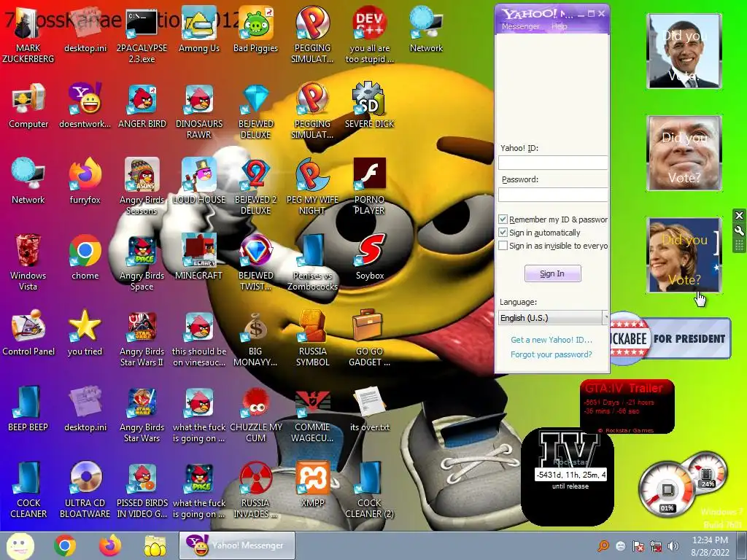The image size is (747, 560).
Task: Open the Among Us desktop shortcut
Action: coord(198,31)
